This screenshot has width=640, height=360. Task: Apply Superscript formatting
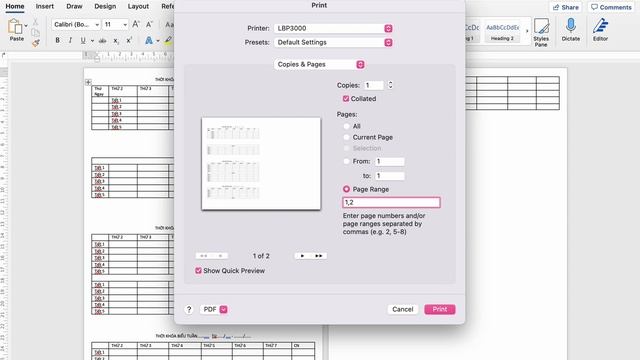pos(129,40)
